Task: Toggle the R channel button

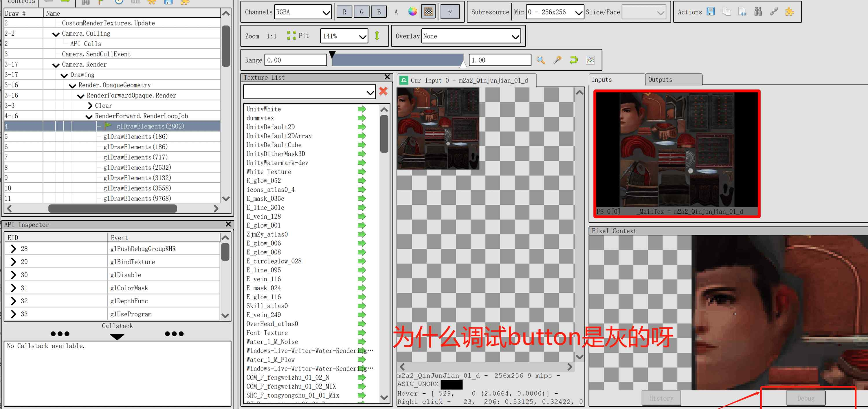Action: tap(344, 12)
